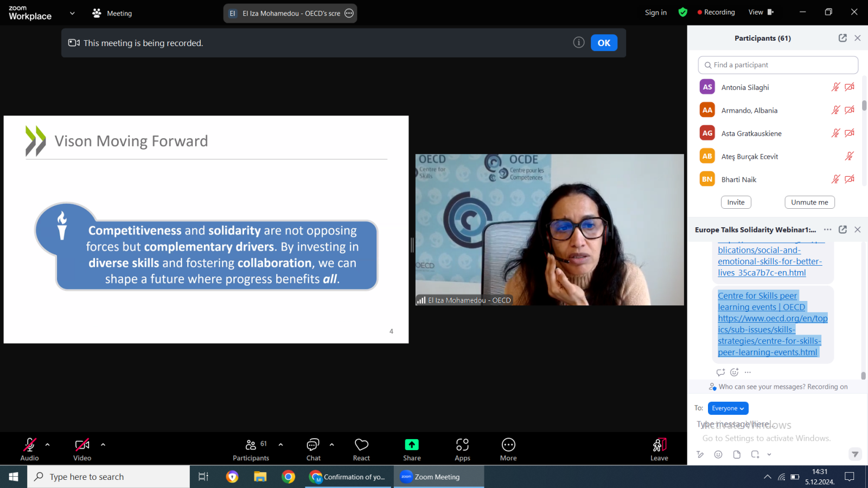
Task: Open screen share options ellipsis in title tab
Action: point(349,13)
